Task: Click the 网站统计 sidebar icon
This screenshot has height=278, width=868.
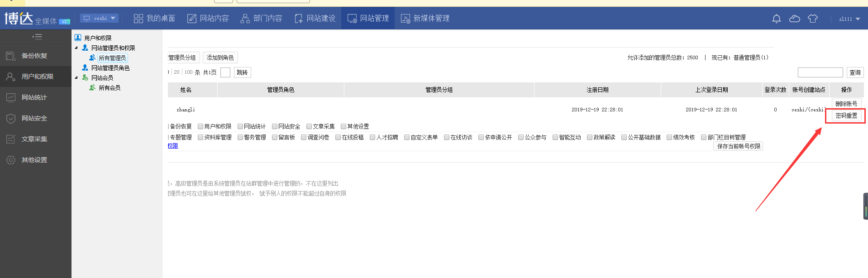Action: point(11,97)
